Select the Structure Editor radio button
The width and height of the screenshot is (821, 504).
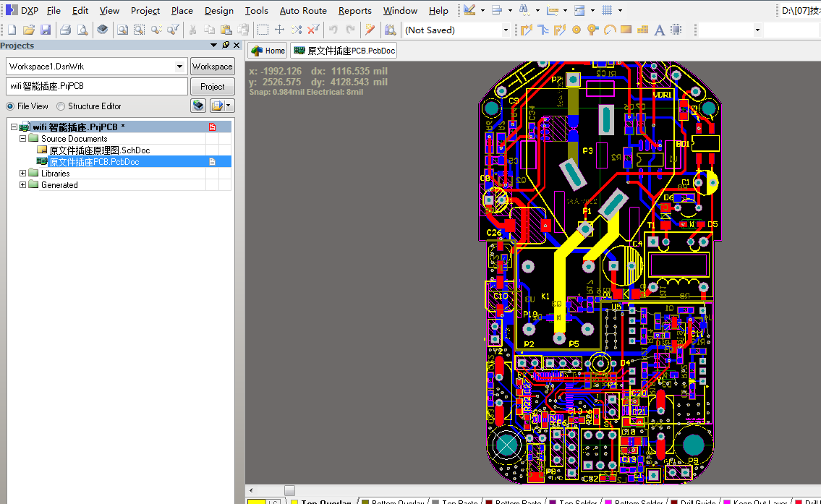click(x=61, y=106)
